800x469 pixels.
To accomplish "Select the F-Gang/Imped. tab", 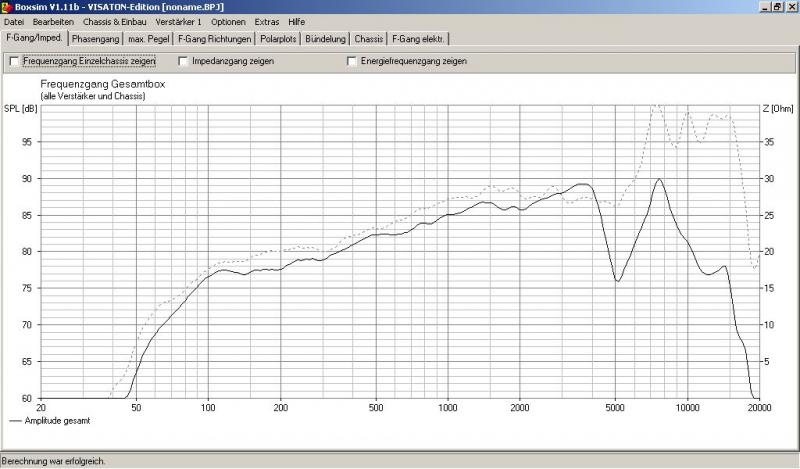I will click(35, 39).
